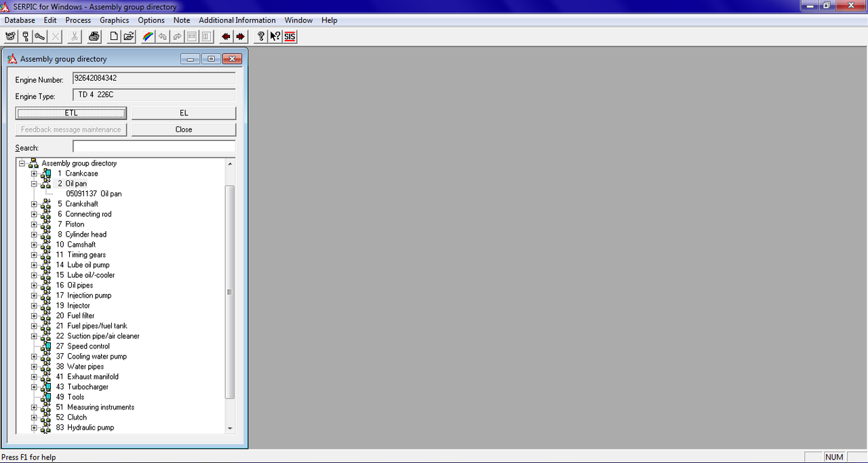Click the rainbow colors toolbar icon
The height and width of the screenshot is (463, 868).
[148, 37]
